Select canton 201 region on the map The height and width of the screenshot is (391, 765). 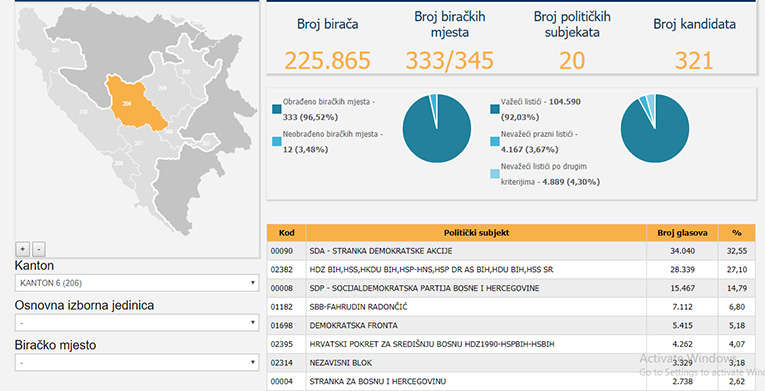click(55, 50)
